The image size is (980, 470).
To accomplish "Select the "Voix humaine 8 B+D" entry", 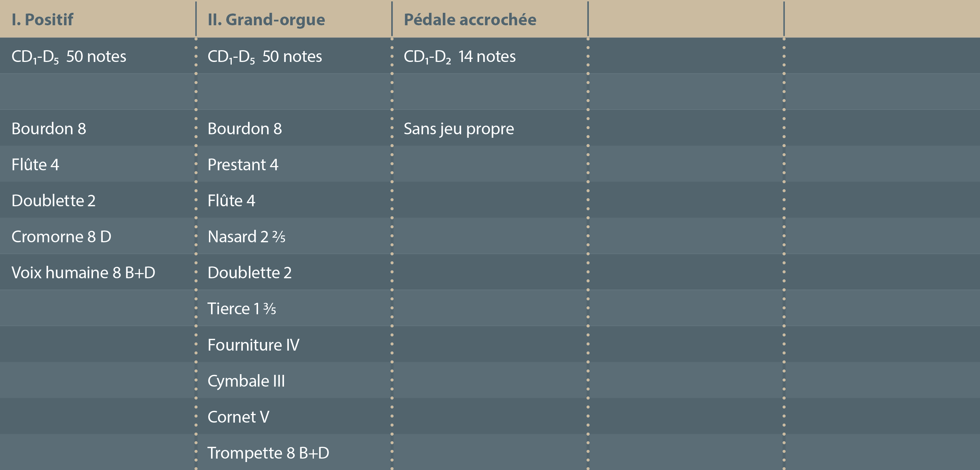I will click(x=83, y=273).
